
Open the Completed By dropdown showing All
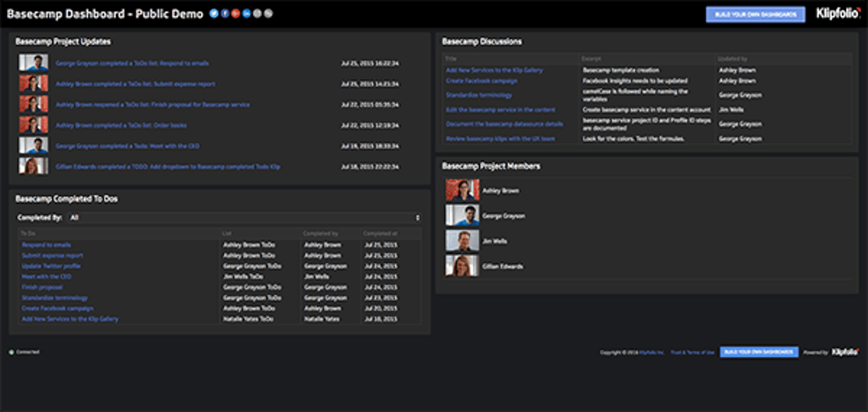tap(245, 218)
